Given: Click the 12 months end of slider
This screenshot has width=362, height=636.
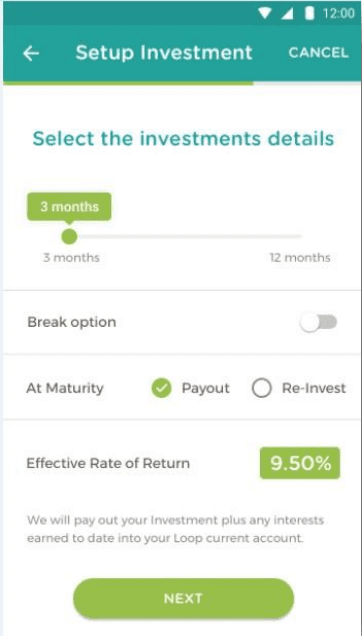Looking at the screenshot, I should pos(300,258).
